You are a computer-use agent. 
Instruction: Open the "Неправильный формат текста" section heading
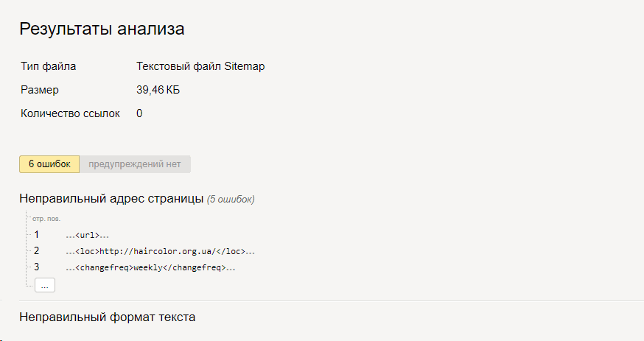click(107, 317)
